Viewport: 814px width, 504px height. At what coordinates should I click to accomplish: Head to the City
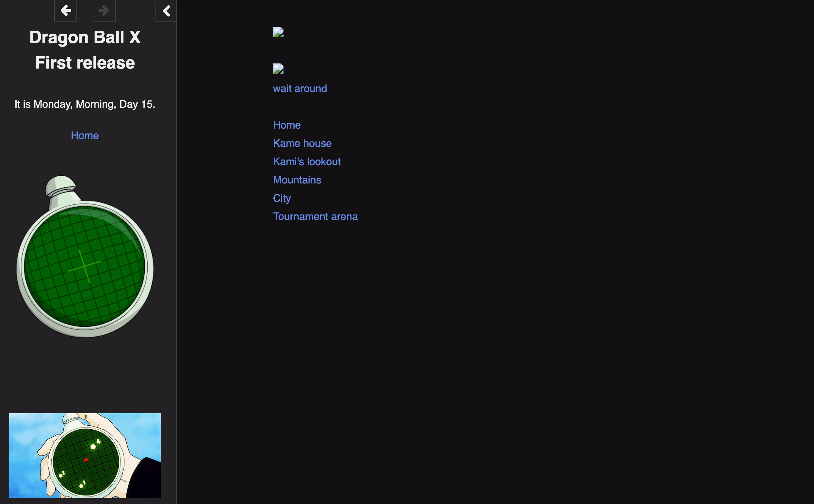[282, 198]
